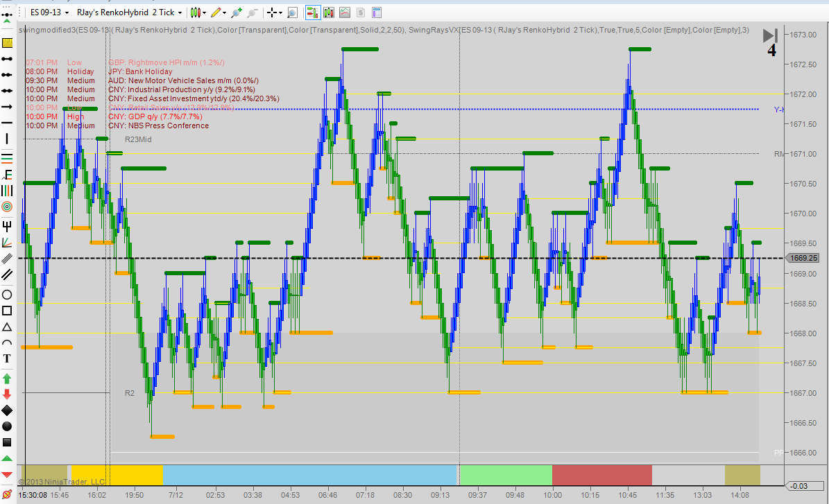Click the Strategies dollar-sign button
This screenshot has height=504, width=829.
click(x=361, y=12)
